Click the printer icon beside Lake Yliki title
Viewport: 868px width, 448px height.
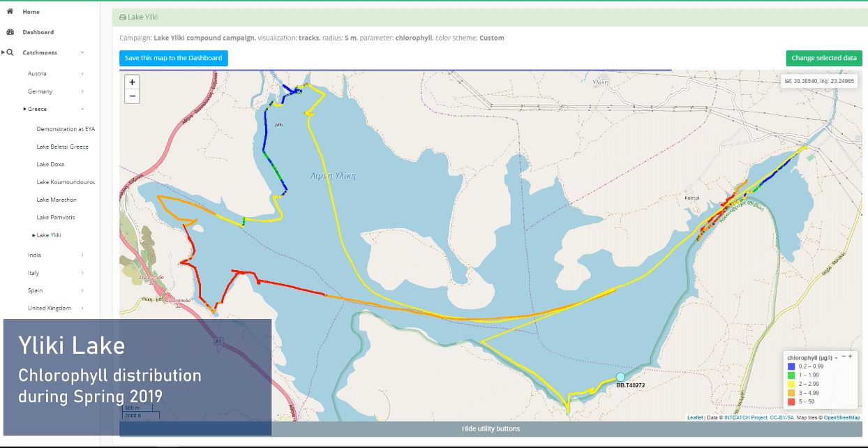pyautogui.click(x=123, y=17)
